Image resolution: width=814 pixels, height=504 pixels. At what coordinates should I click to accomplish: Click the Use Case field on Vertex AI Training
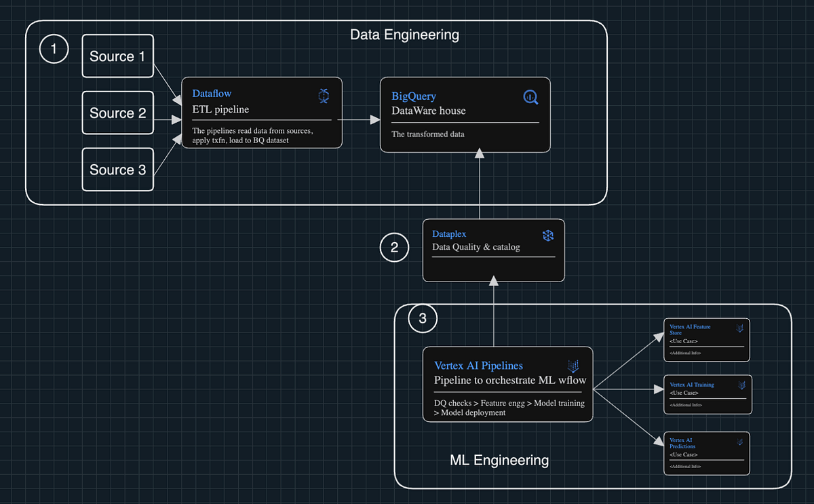683,393
